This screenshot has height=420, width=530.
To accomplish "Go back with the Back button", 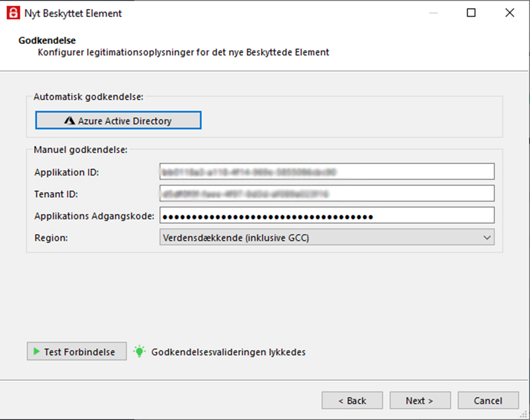I will pos(352,400).
